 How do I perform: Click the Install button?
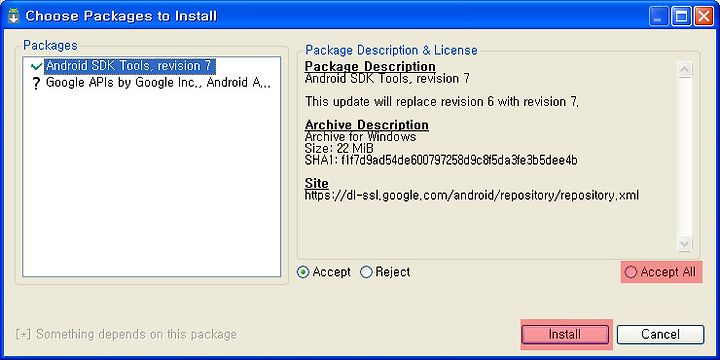tap(565, 334)
